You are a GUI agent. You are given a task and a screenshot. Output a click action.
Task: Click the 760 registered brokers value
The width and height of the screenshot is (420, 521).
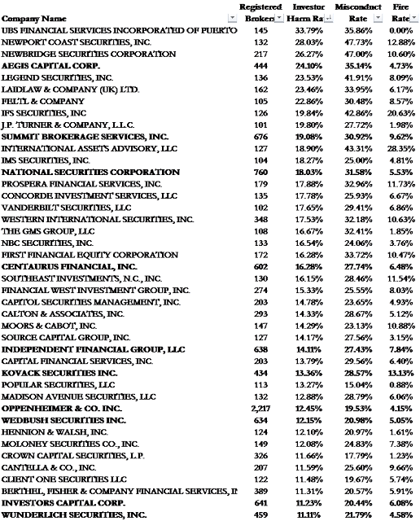(x=260, y=172)
